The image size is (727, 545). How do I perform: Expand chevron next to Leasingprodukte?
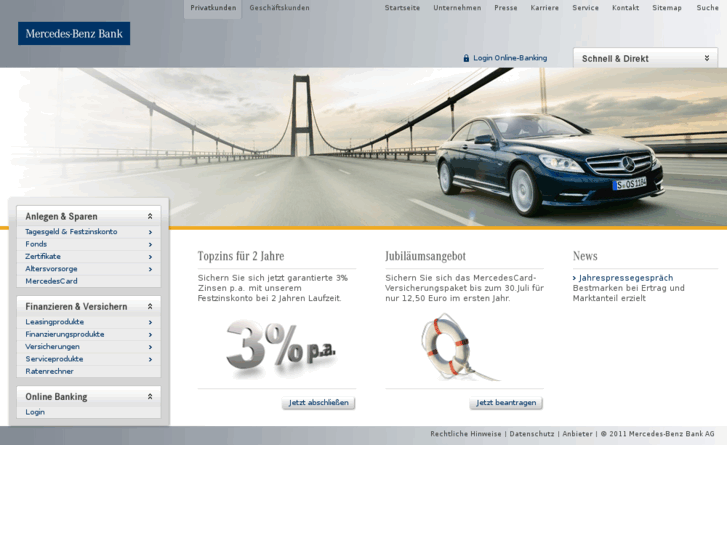pyautogui.click(x=150, y=322)
